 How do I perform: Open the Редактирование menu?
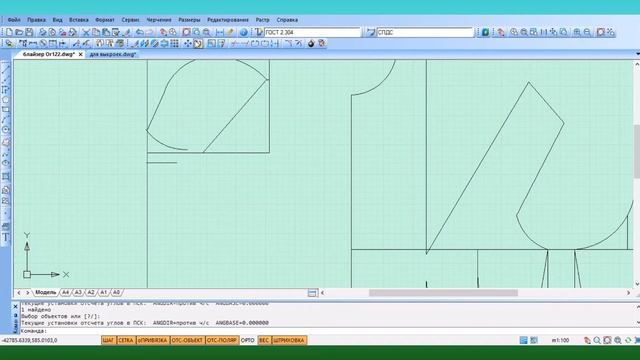coord(228,20)
